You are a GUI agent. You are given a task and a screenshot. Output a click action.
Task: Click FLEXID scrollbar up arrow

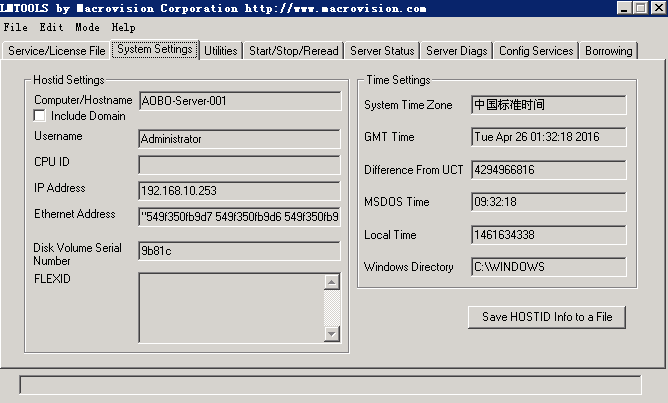pyautogui.click(x=332, y=282)
